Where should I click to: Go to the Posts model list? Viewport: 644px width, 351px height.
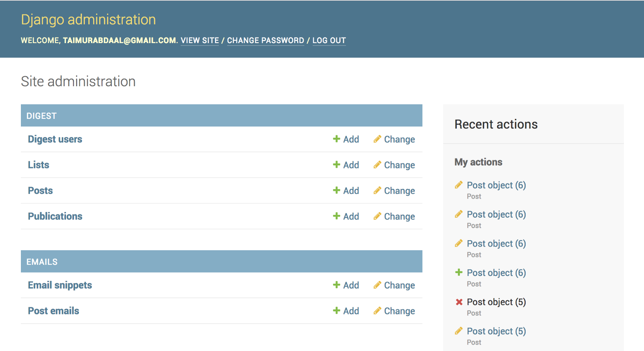40,191
